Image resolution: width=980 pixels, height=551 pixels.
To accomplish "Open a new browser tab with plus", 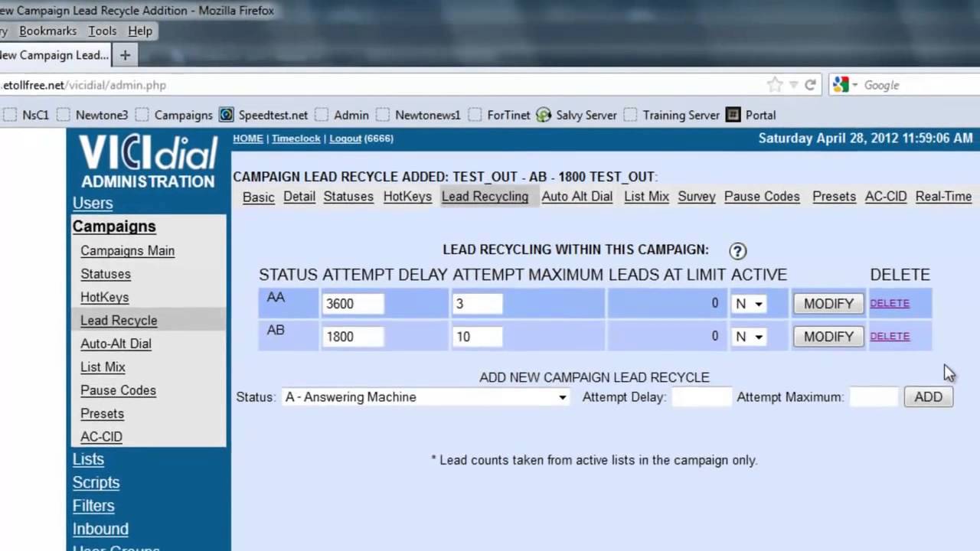I will (x=125, y=55).
